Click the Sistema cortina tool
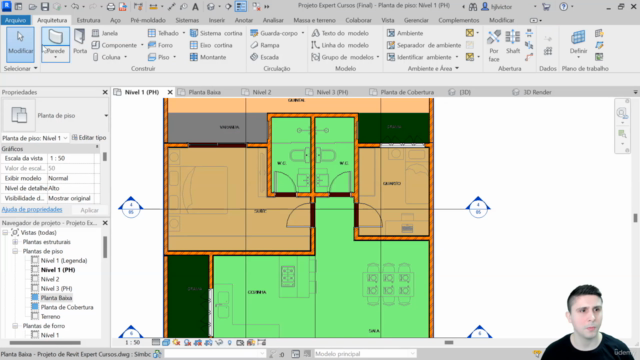 point(216,33)
